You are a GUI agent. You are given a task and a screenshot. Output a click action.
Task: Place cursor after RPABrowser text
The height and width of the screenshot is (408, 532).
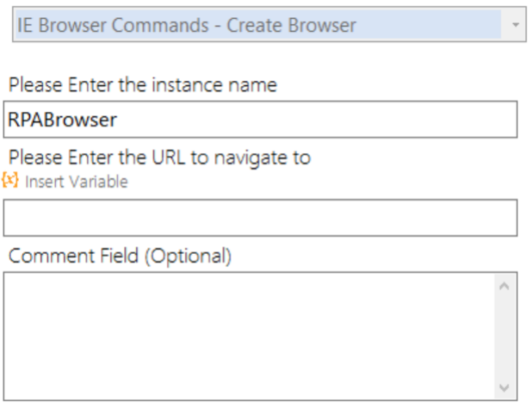click(x=118, y=120)
